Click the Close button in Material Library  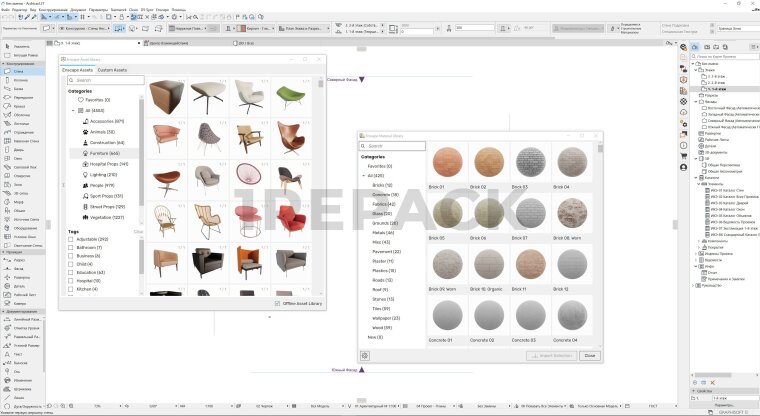[x=589, y=355]
